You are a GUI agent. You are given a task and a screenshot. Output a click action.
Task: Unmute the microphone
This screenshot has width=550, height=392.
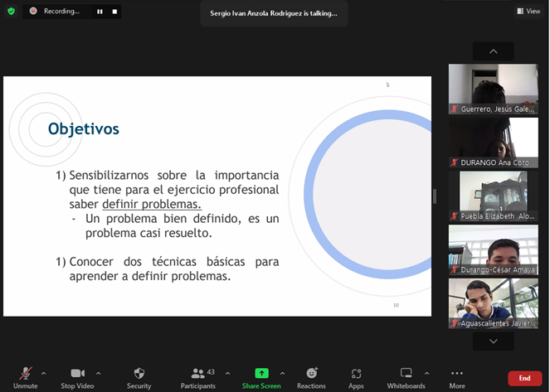pyautogui.click(x=25, y=378)
